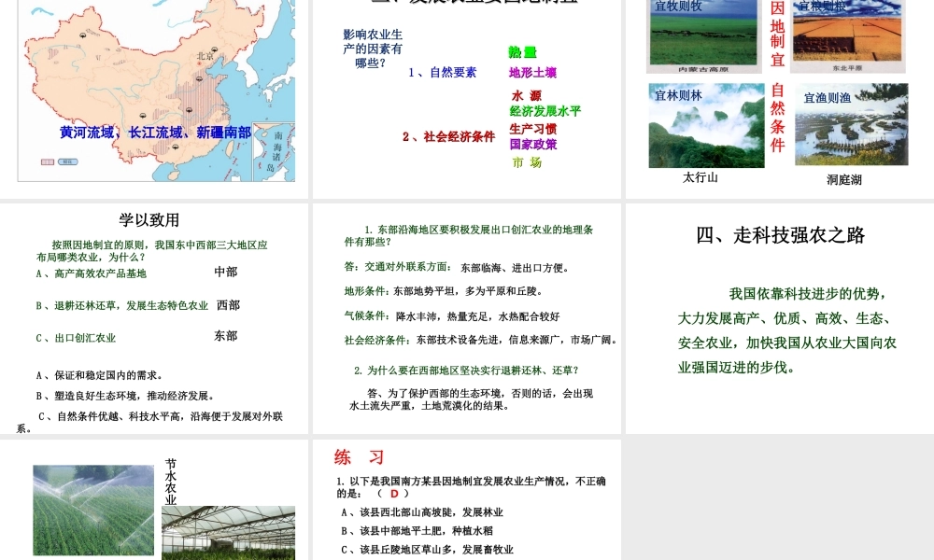Image resolution: width=934 pixels, height=560 pixels.
Task: Click option B、退耕还林还草，发展生态特色农业
Action: 122,306
